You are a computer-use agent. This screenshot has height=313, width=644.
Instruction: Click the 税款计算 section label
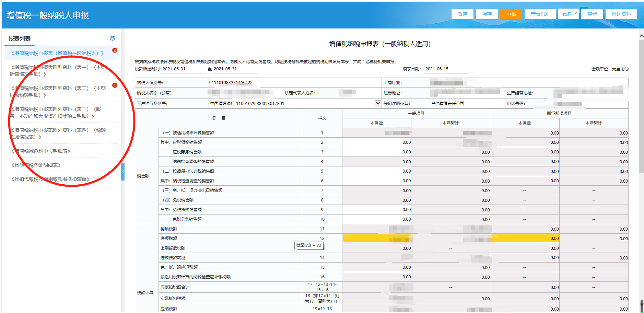coord(145,293)
